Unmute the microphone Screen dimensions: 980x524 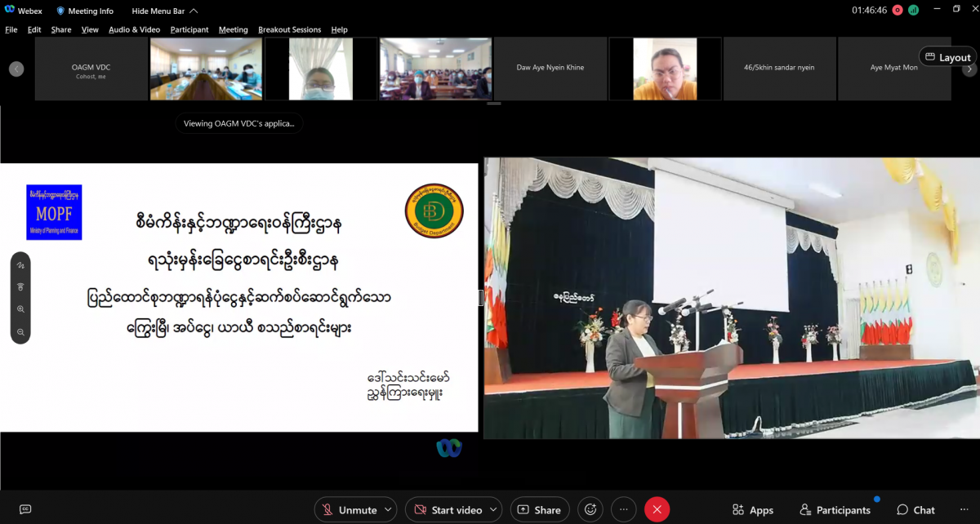click(349, 509)
